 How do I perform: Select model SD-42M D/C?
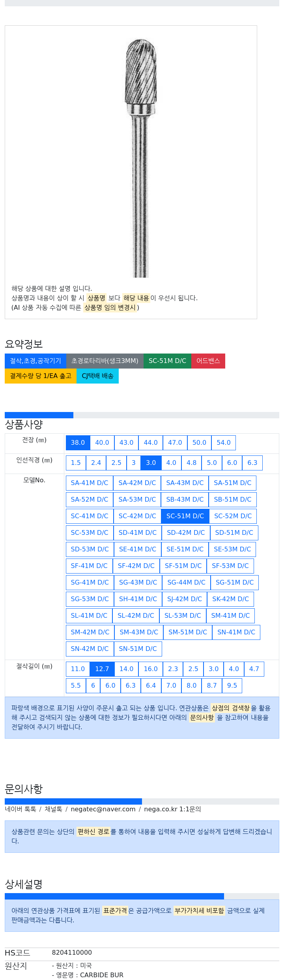click(186, 532)
